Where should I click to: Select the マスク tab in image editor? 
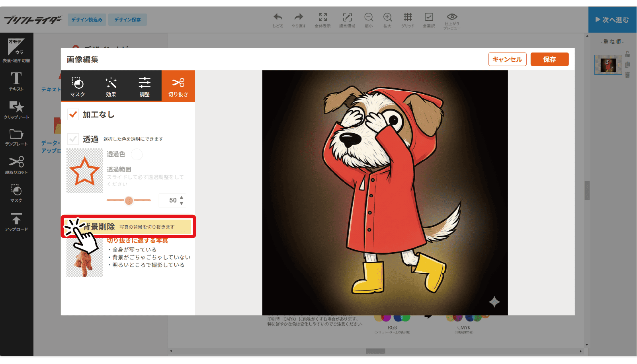point(78,86)
